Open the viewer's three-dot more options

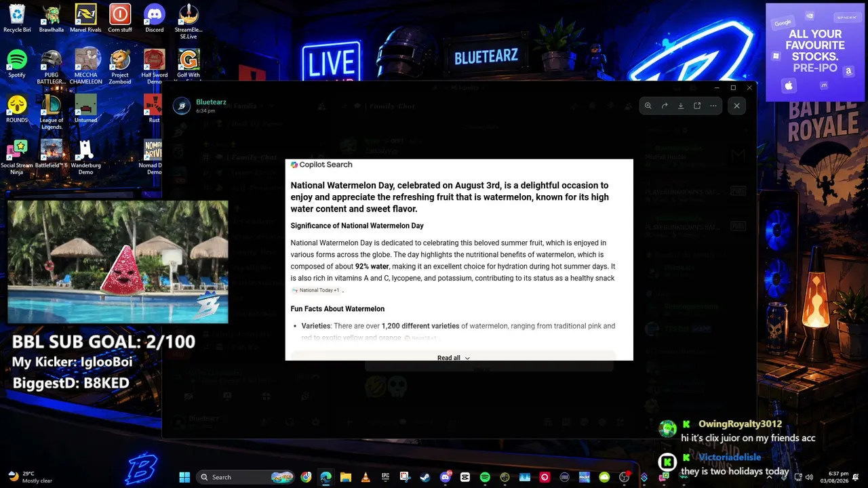(x=713, y=106)
